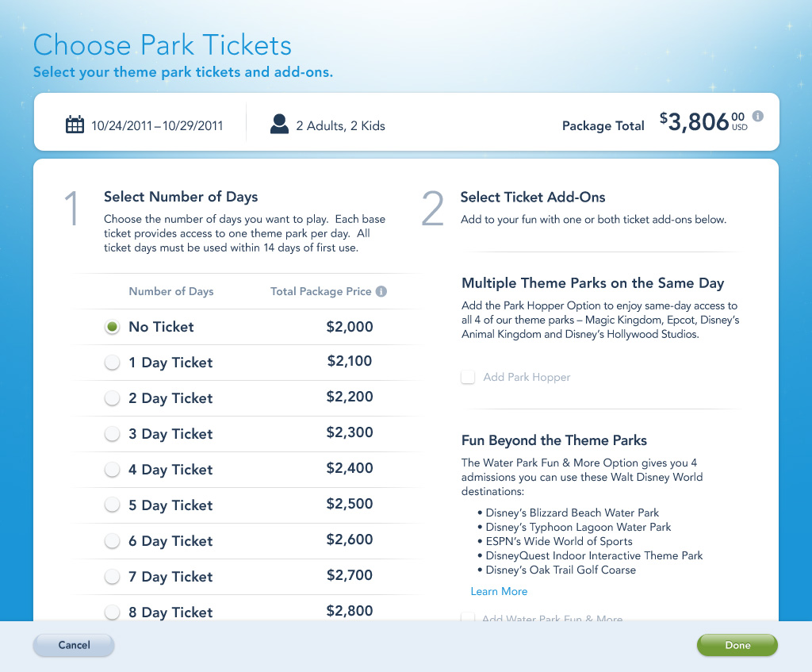812x672 pixels.
Task: Check the Add Water Park Fun & More box
Action: tap(469, 618)
